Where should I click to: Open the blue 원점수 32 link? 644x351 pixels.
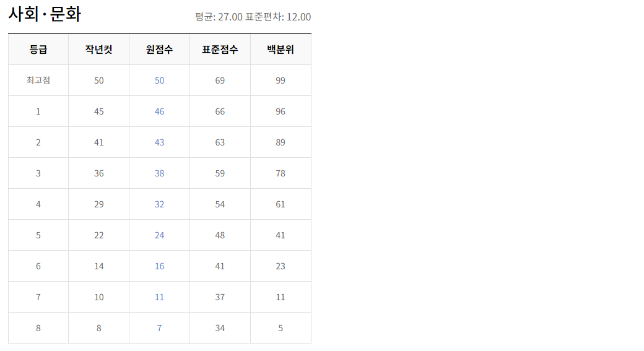coord(159,204)
